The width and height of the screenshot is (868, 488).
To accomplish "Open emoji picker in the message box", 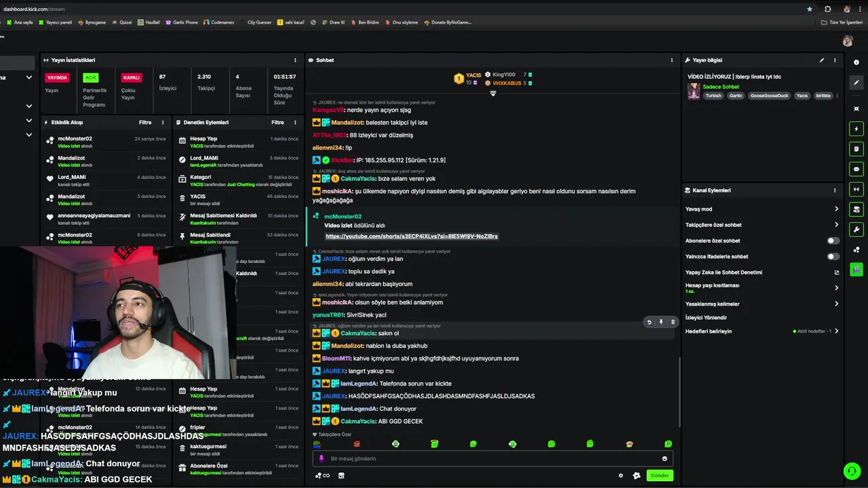I will point(665,459).
